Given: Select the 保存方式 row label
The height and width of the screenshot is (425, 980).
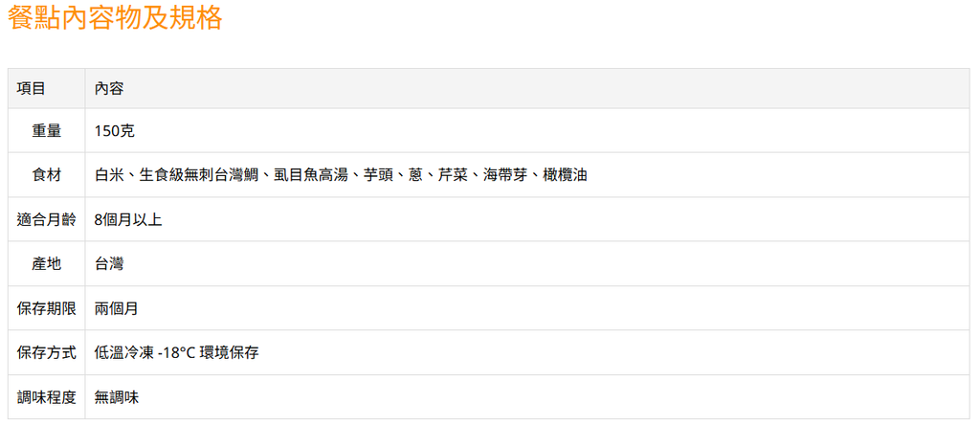Looking at the screenshot, I should pyautogui.click(x=47, y=352).
